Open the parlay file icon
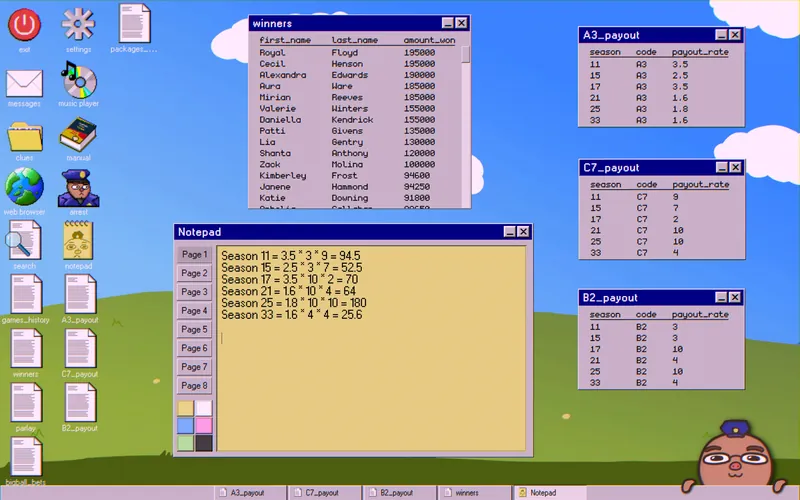This screenshot has height=500, width=800. tap(26, 403)
